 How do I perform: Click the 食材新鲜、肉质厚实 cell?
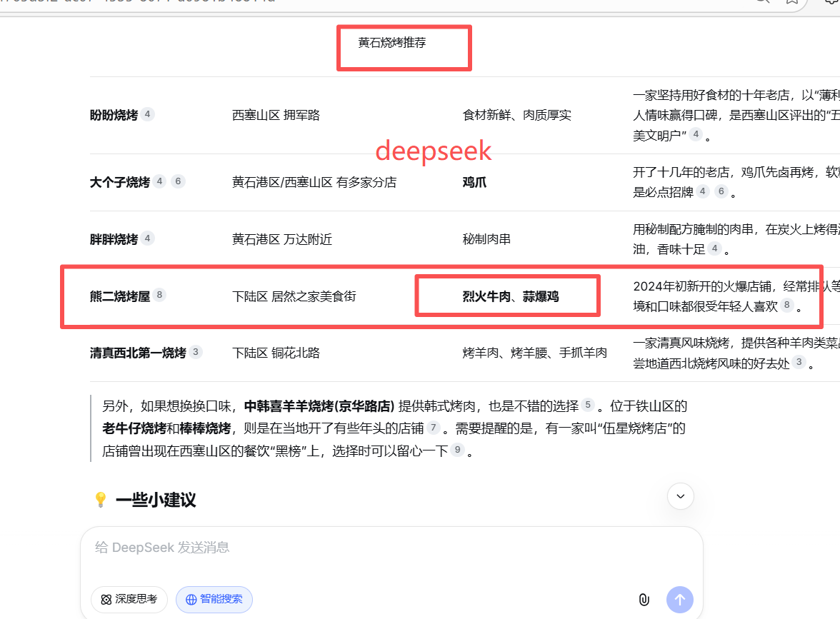pos(517,115)
